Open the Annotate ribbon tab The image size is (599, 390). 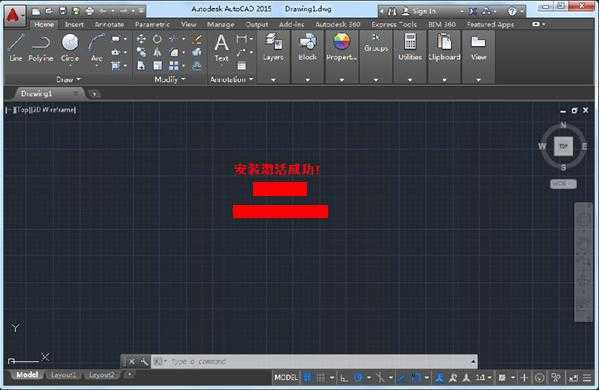tap(109, 24)
